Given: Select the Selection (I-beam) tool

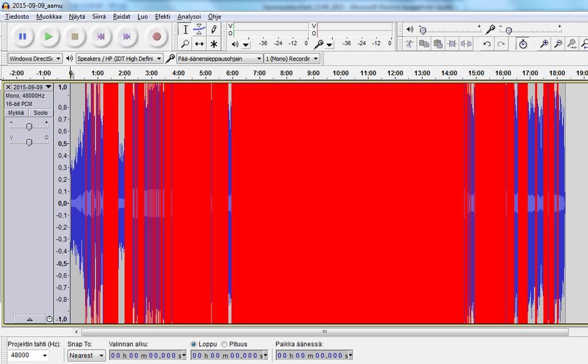Looking at the screenshot, I should click(x=185, y=29).
